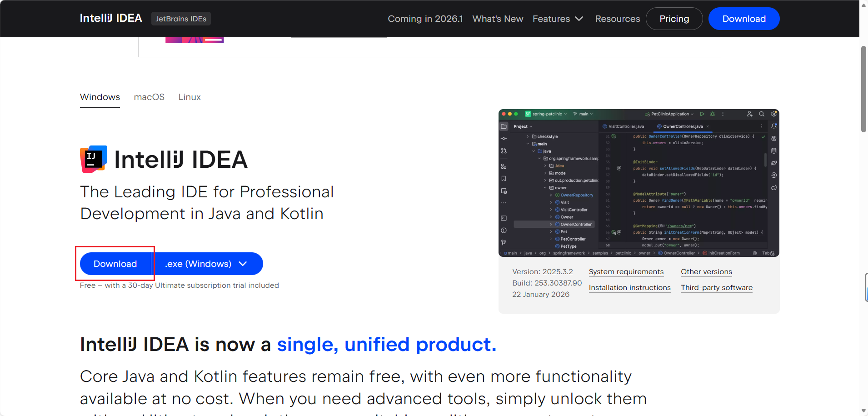This screenshot has height=416, width=868.
Task: Expand the Features menu in header
Action: [558, 19]
